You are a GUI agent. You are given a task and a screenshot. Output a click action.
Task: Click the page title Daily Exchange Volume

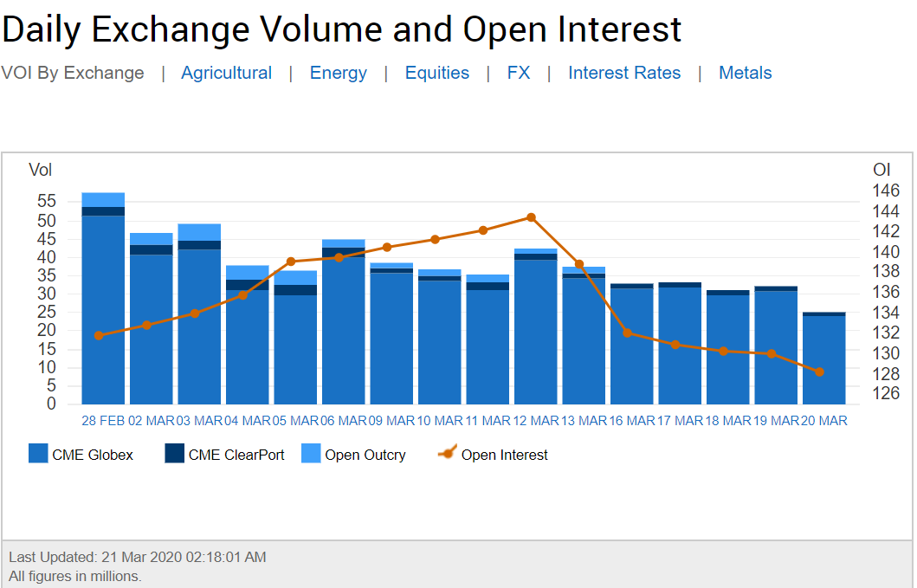(x=341, y=29)
